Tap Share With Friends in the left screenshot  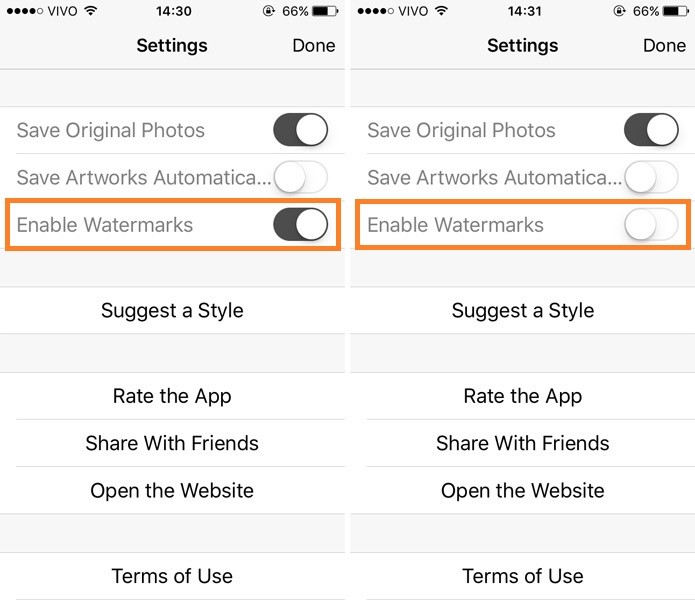(172, 443)
